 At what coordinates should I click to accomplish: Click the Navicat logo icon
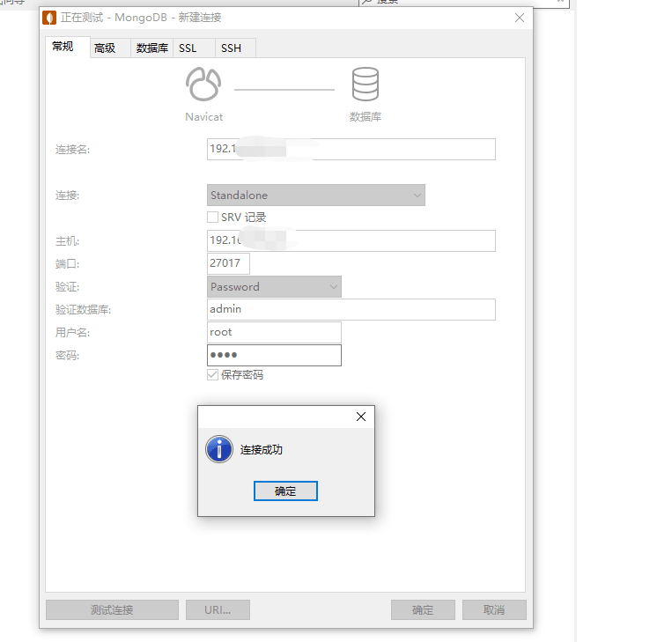(x=203, y=85)
